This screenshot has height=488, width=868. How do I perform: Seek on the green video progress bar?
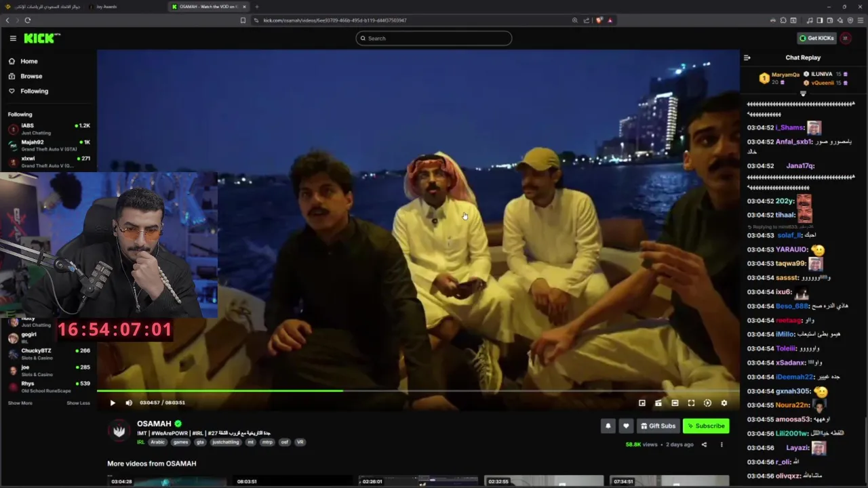click(x=418, y=390)
